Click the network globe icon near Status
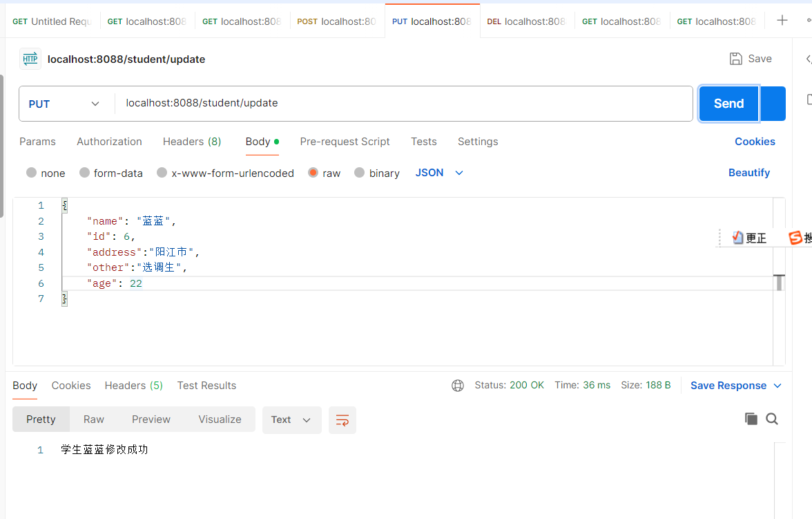This screenshot has height=519, width=812. [x=458, y=385]
